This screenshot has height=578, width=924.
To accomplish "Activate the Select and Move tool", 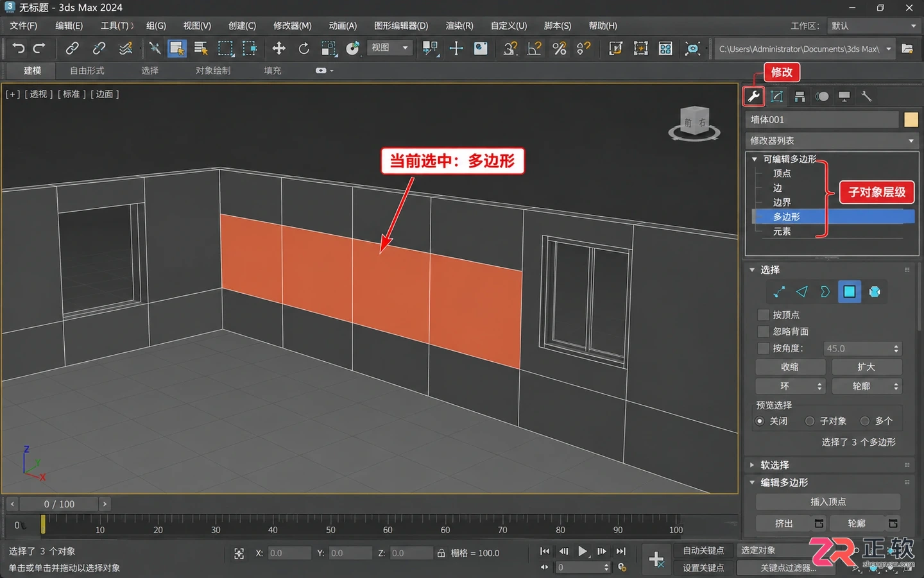I will [278, 48].
